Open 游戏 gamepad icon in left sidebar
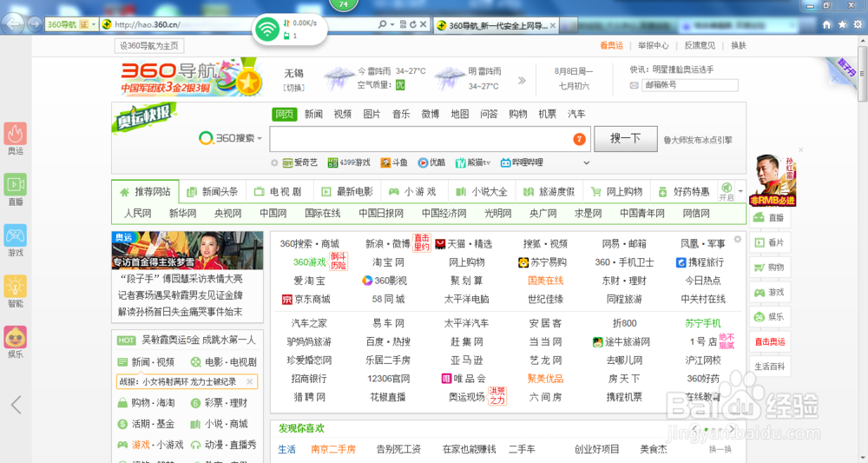This screenshot has width=868, height=463. coord(16,235)
